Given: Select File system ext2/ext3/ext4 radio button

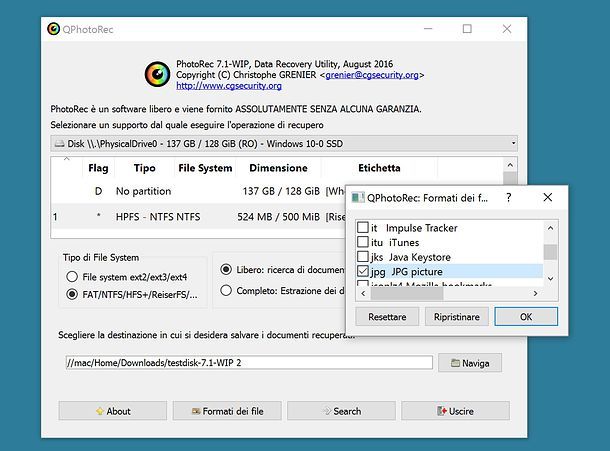Looking at the screenshot, I should [x=72, y=277].
